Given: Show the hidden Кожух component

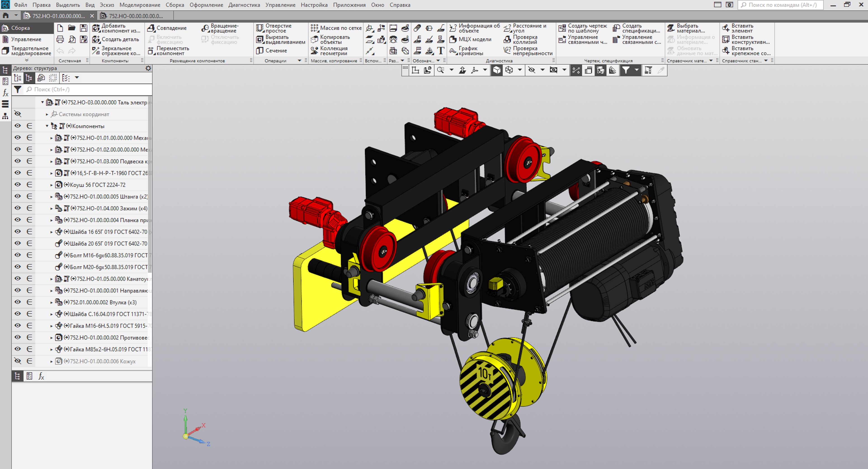Looking at the screenshot, I should tap(18, 361).
